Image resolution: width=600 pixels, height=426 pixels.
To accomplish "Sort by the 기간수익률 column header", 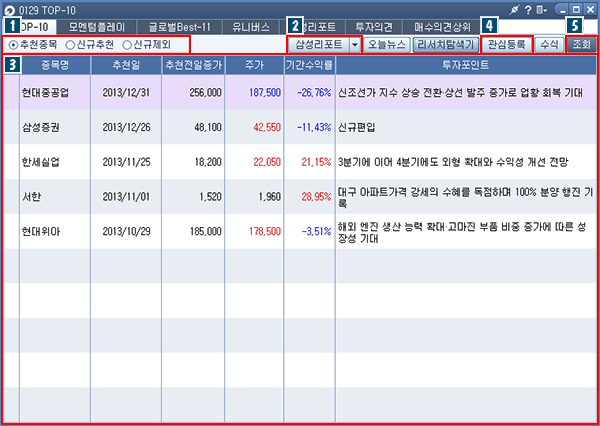I will click(x=307, y=65).
